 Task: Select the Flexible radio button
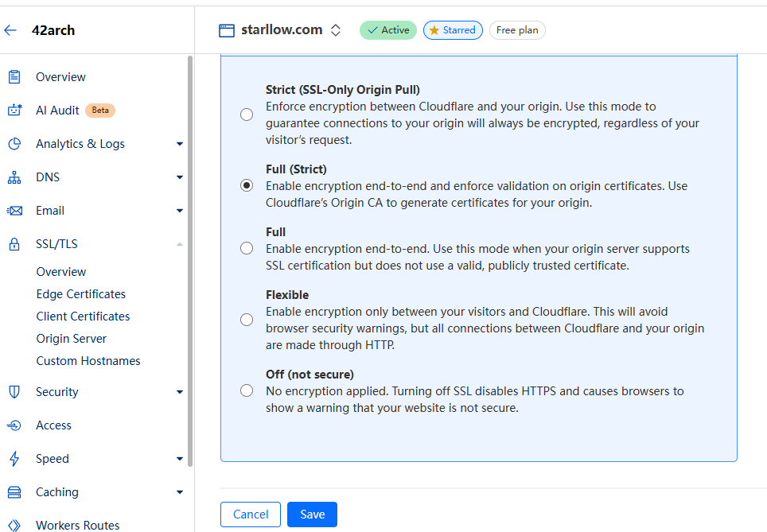[x=247, y=320]
